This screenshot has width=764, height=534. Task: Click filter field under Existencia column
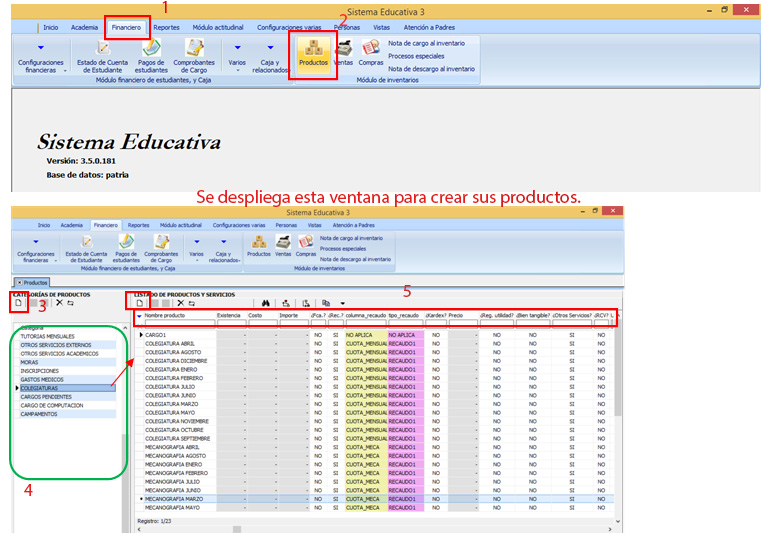click(x=231, y=324)
